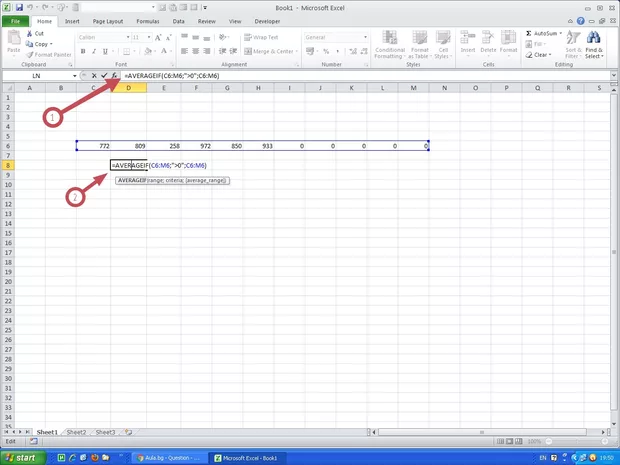620x465 pixels.
Task: Click the Increase Indent icon
Action: pyautogui.click(x=233, y=51)
